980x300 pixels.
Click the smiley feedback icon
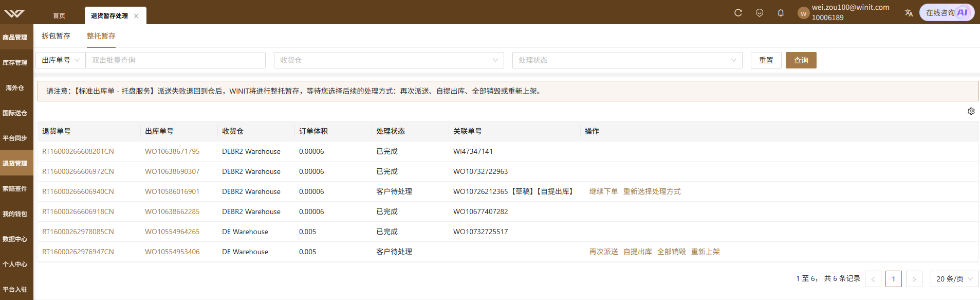(760, 13)
